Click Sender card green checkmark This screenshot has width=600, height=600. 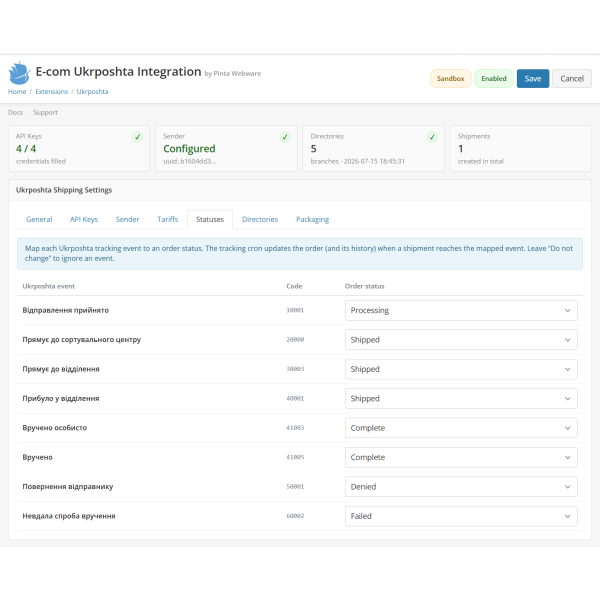285,137
